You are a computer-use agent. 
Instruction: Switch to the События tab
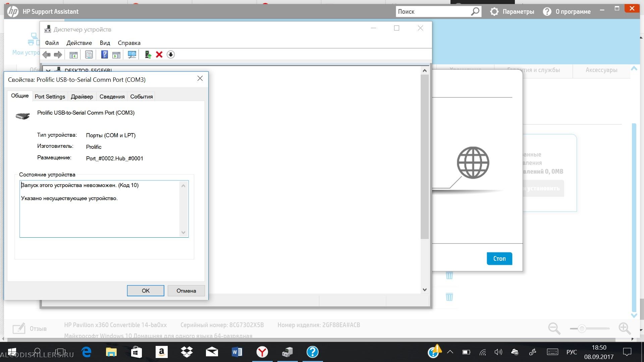pos(142,97)
